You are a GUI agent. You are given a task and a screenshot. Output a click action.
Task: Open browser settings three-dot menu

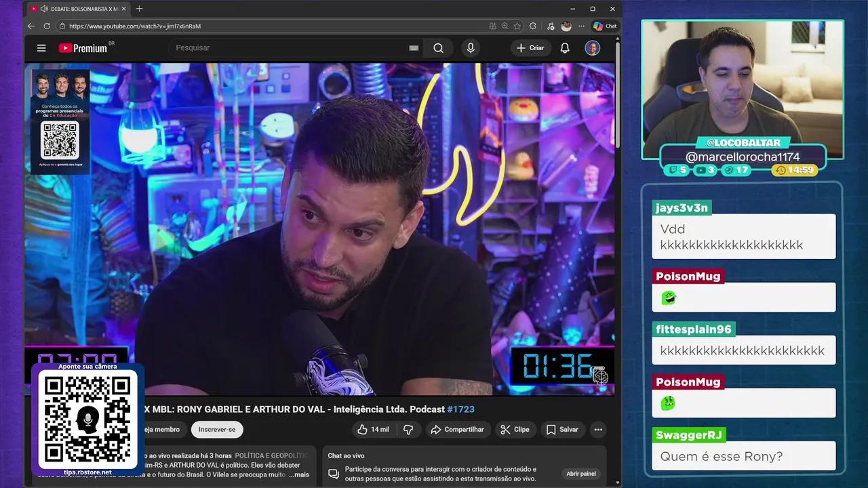point(581,26)
